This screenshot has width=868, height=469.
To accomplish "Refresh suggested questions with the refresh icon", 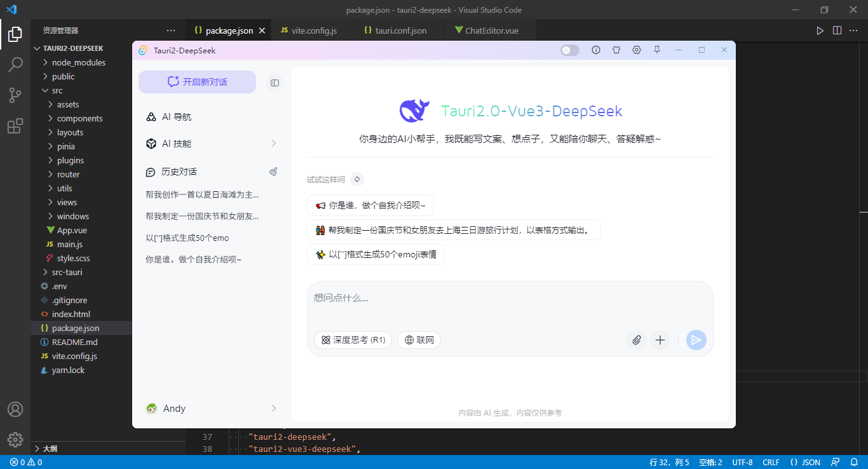I will (x=357, y=179).
